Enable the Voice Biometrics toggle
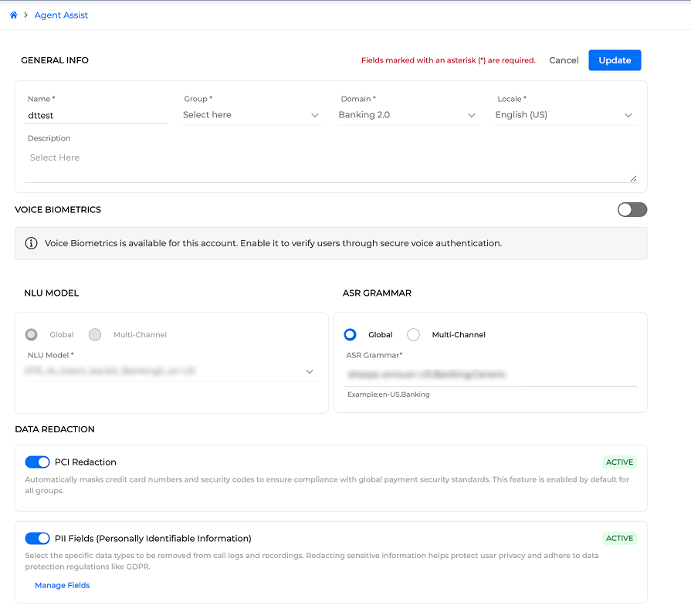The height and width of the screenshot is (616, 691). pos(632,210)
